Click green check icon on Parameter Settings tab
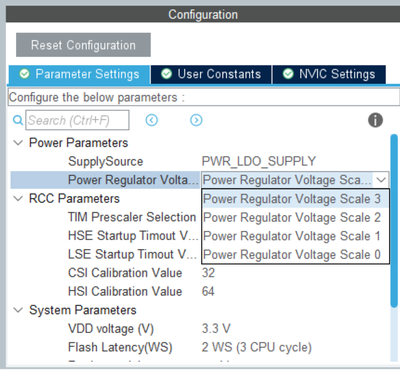Screen dimensions: 400x371 (x=24, y=74)
